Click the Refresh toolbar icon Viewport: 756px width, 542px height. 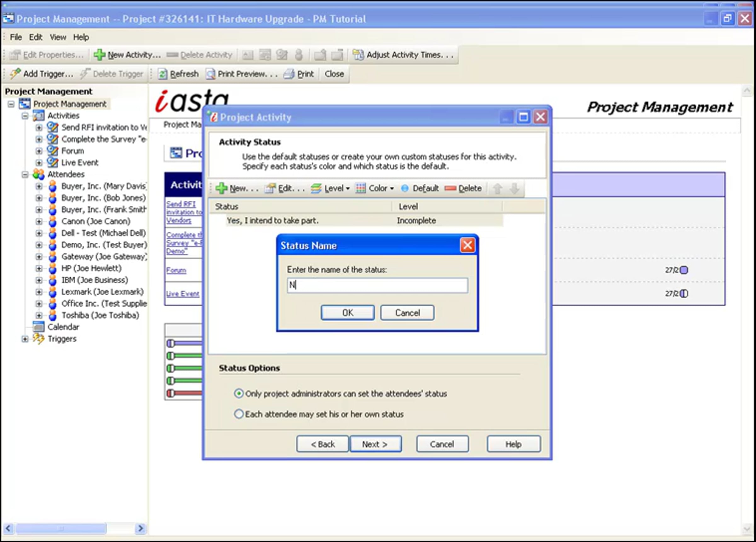[163, 74]
